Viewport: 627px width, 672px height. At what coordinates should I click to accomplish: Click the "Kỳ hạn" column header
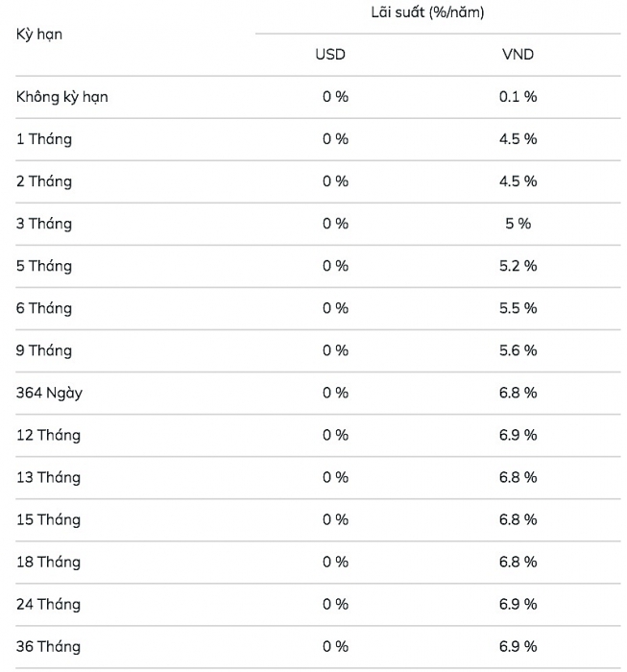click(x=37, y=35)
